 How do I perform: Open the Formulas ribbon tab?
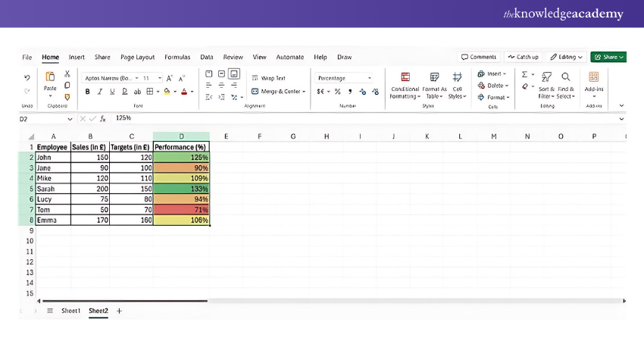[x=177, y=57]
